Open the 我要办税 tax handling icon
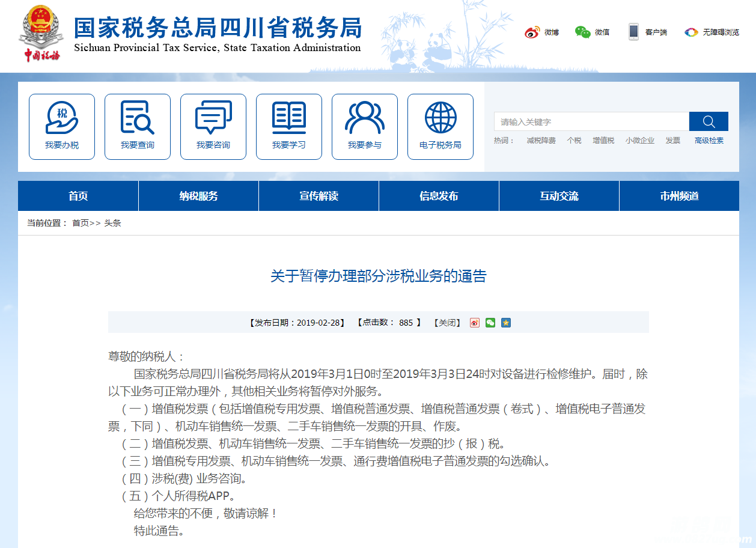The height and width of the screenshot is (548, 756). (x=62, y=127)
